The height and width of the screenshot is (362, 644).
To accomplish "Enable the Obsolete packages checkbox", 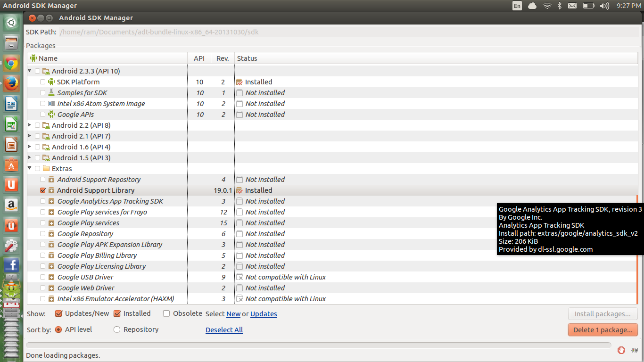I will 166,313.
